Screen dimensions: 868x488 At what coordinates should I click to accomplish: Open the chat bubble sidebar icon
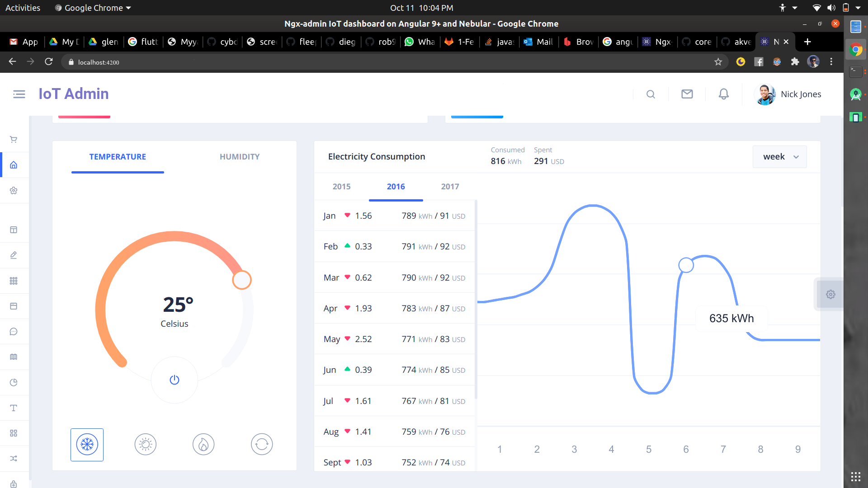pos(14,332)
